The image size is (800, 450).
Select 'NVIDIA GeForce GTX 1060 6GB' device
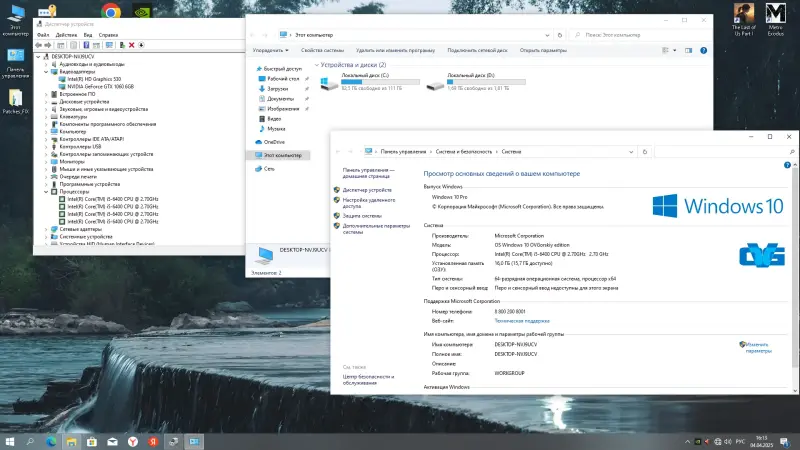[x=101, y=87]
